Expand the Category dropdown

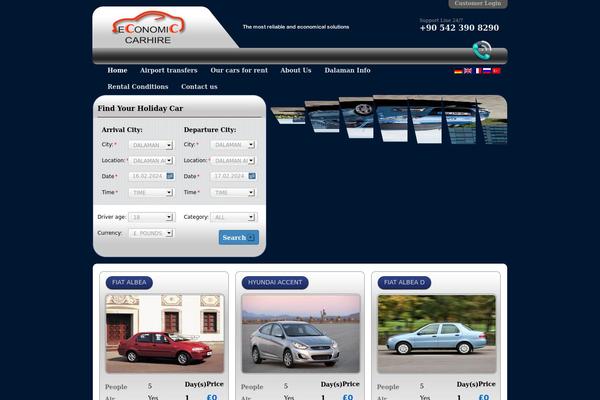(x=233, y=217)
